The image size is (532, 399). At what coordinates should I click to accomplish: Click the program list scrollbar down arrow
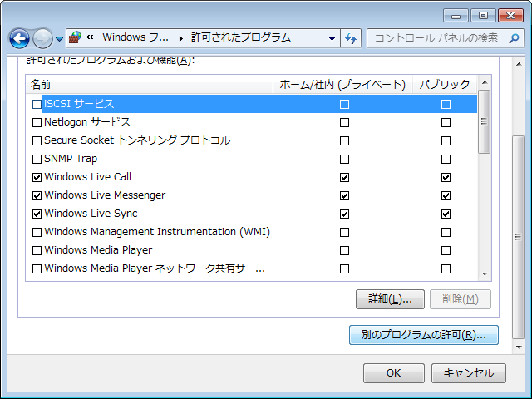click(x=485, y=274)
